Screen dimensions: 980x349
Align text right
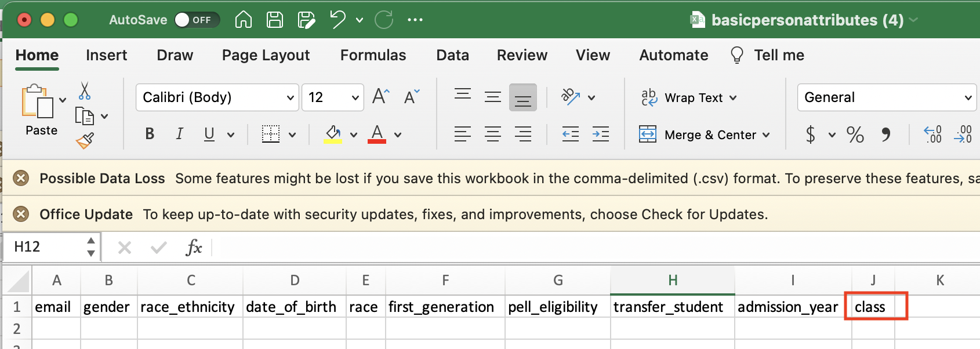[523, 134]
